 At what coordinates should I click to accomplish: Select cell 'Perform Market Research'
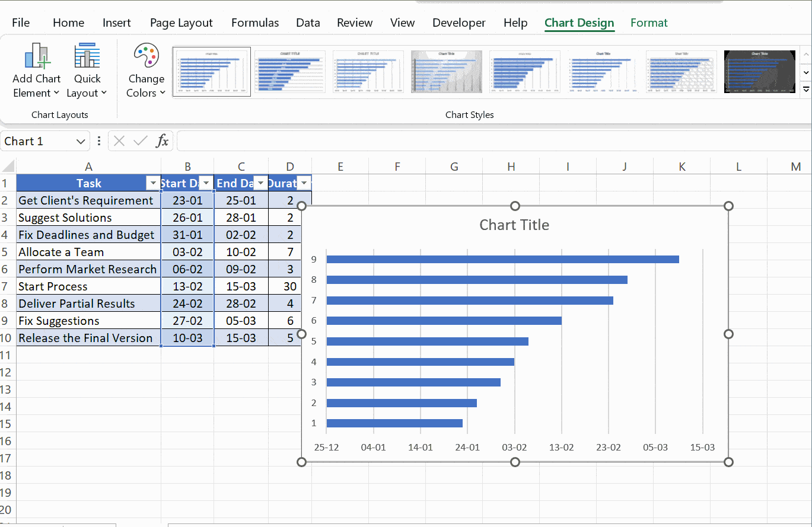(88, 269)
